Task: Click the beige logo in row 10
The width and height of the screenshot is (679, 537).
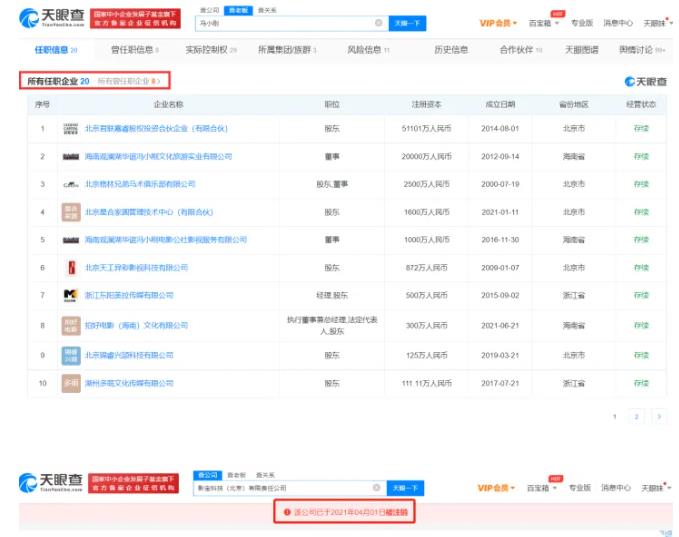Action: click(71, 383)
